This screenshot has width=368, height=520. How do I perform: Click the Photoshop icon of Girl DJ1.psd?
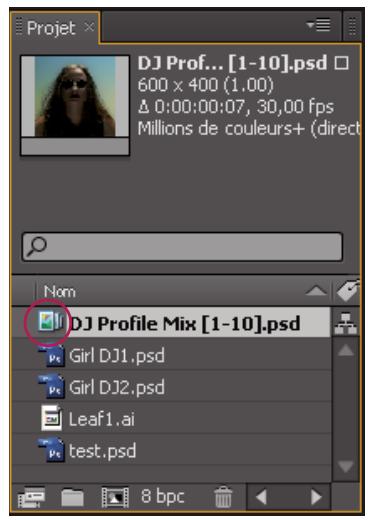point(52,356)
